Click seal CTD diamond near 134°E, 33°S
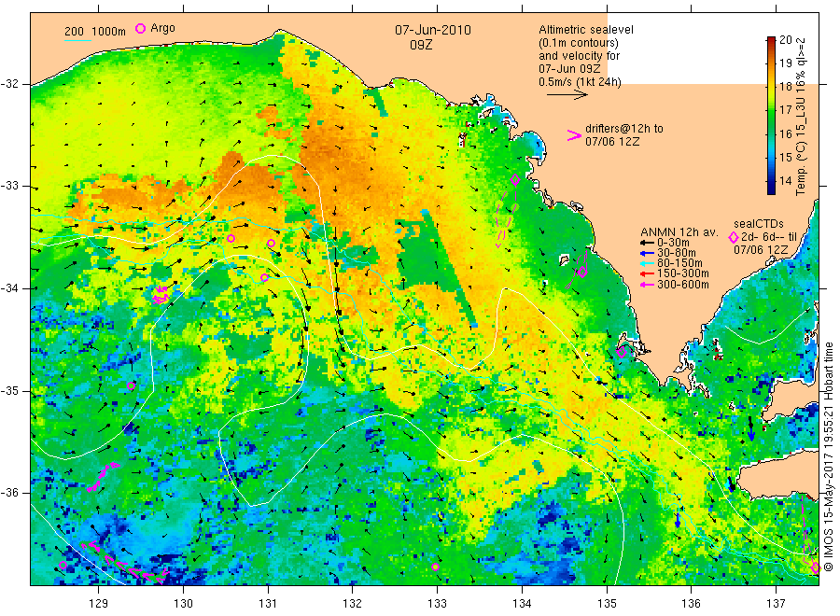The image size is (840, 616). (x=515, y=180)
